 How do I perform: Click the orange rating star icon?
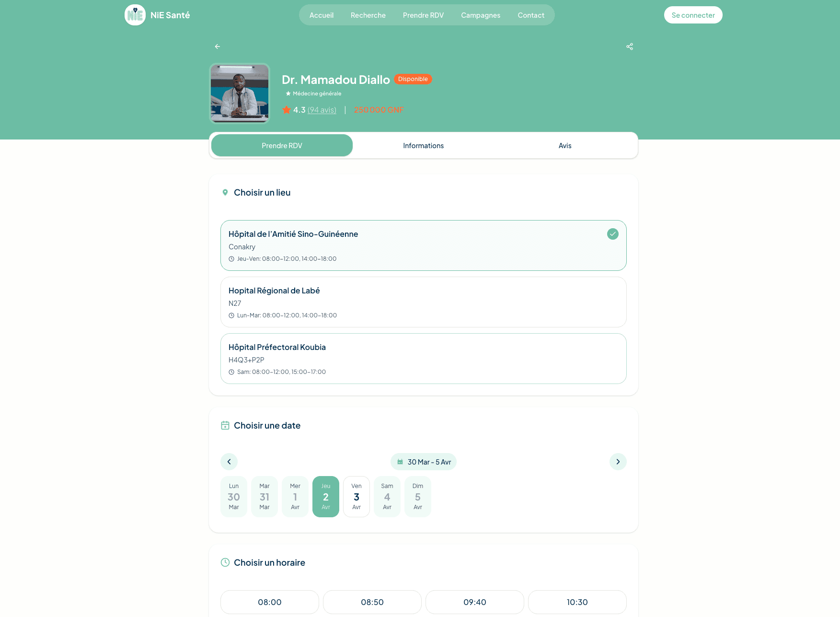(287, 110)
